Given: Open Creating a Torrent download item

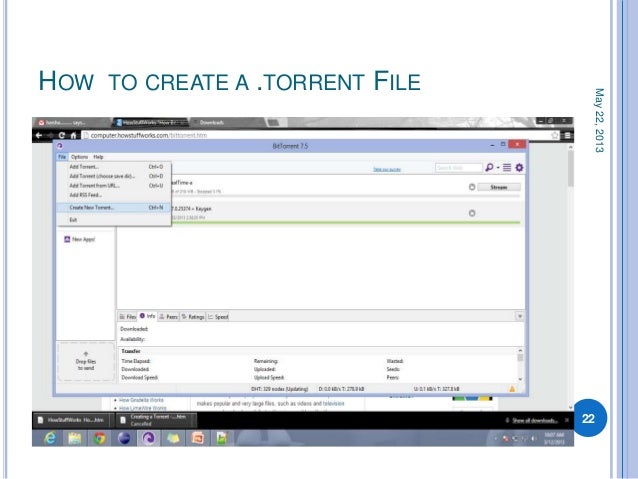Looking at the screenshot, I should click(157, 420).
